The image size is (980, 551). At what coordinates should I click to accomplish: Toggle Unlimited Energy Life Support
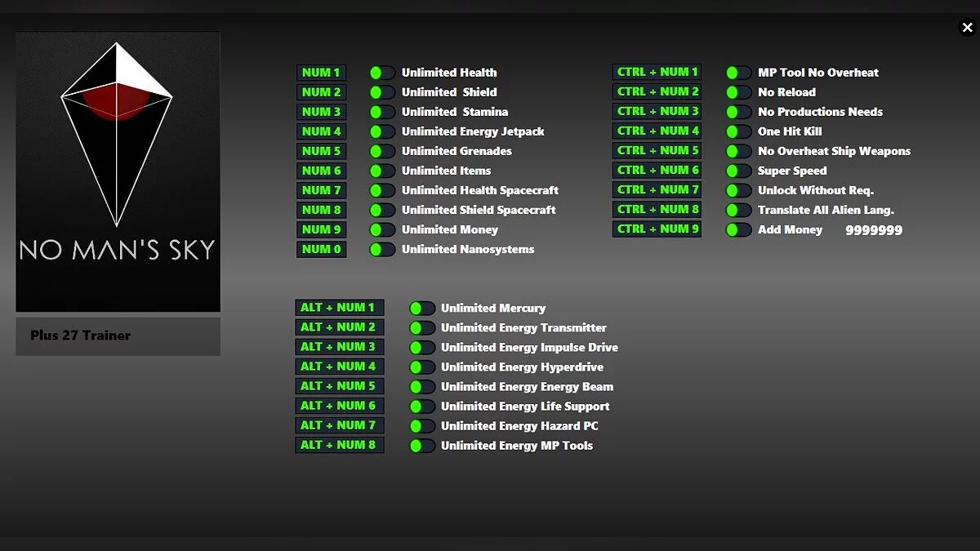pyautogui.click(x=421, y=406)
